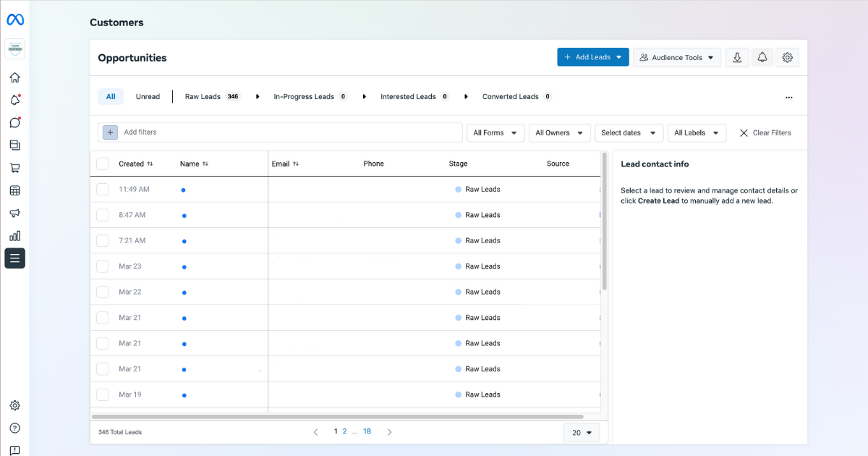Screen dimensions: 868x456
Task: Expand the All Owners dropdown
Action: pos(558,132)
